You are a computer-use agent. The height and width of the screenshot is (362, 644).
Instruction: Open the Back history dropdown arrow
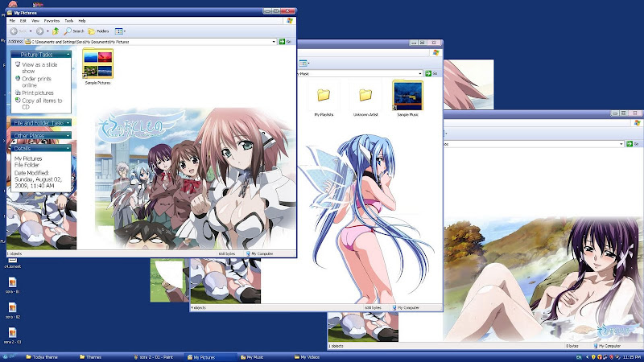pos(31,31)
